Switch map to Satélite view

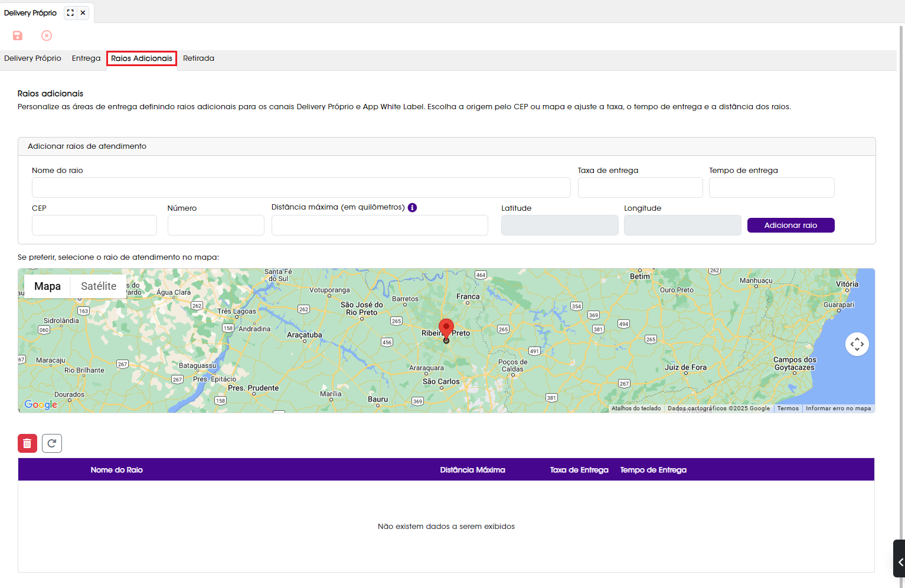coord(99,286)
